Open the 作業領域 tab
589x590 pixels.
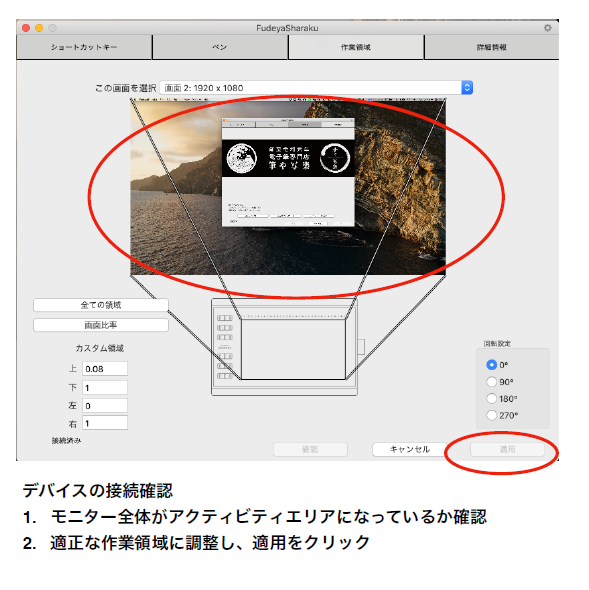pyautogui.click(x=356, y=47)
